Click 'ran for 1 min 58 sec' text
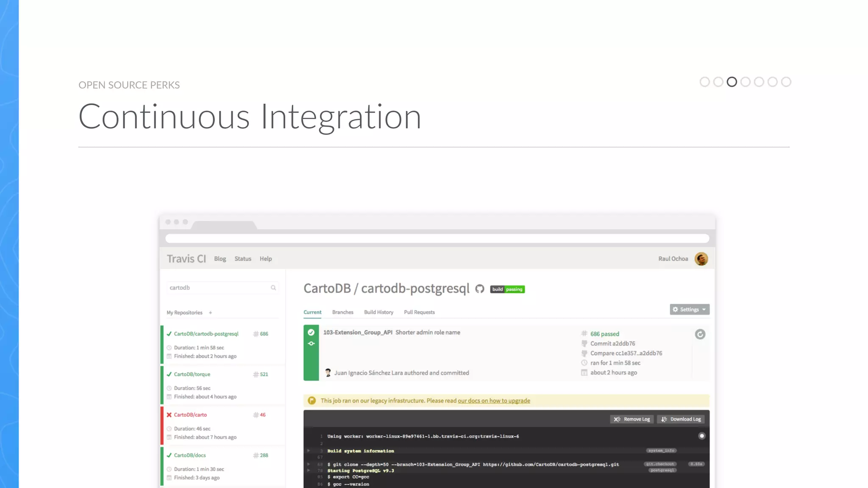 point(615,363)
